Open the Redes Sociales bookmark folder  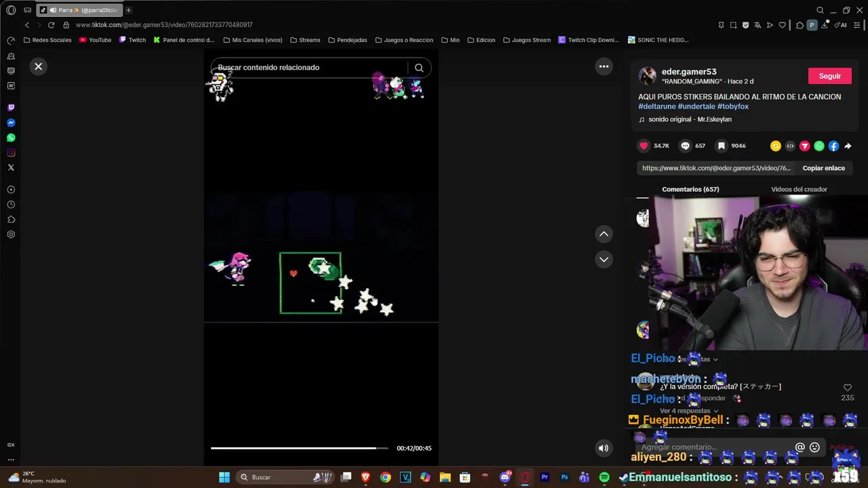coord(47,40)
